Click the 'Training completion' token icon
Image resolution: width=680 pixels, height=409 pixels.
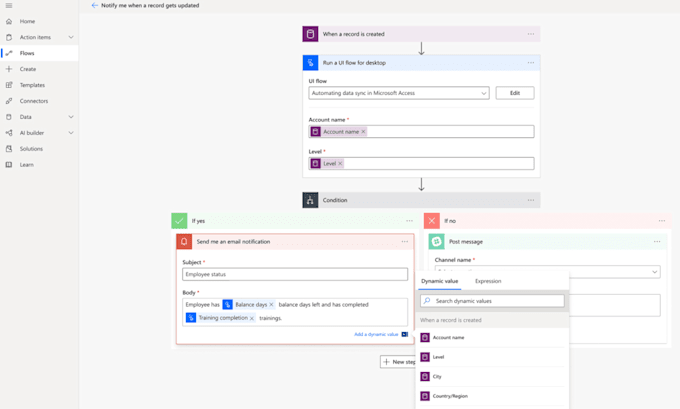coord(191,318)
